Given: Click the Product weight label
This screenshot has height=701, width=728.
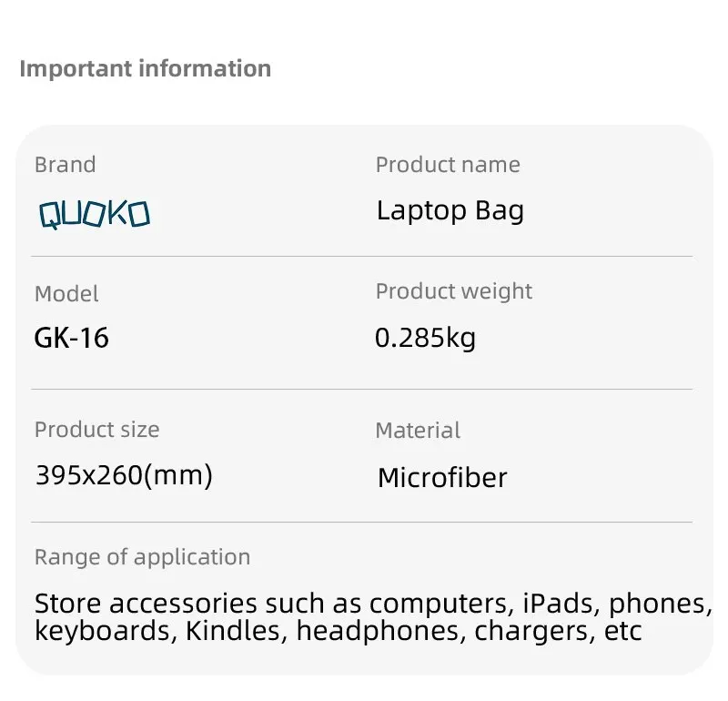Looking at the screenshot, I should (x=453, y=291).
